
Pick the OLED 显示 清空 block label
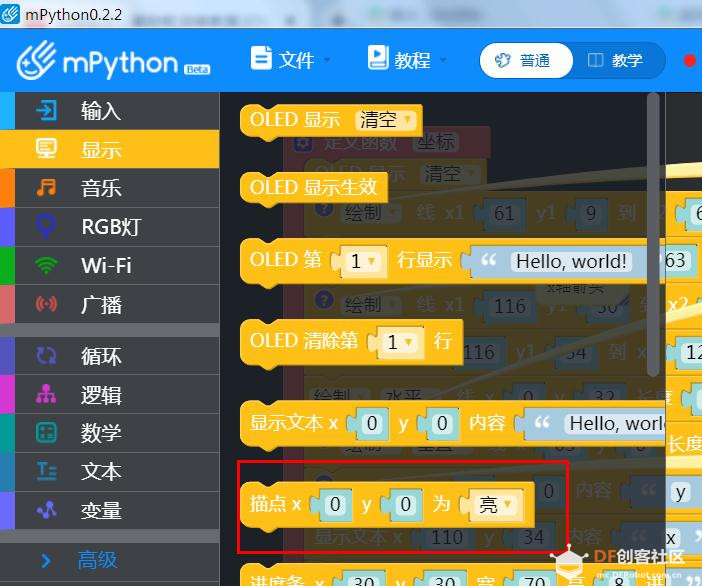(295, 120)
